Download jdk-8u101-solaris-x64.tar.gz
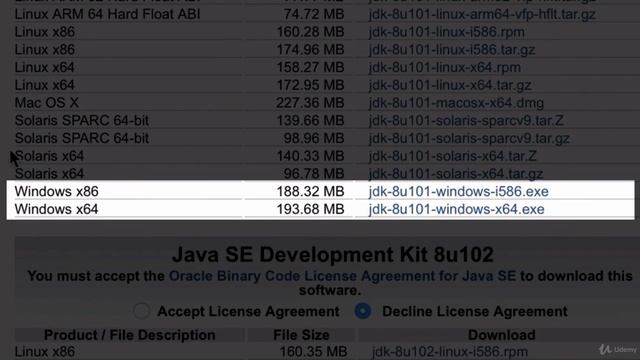This screenshot has height=360, width=640. [456, 174]
